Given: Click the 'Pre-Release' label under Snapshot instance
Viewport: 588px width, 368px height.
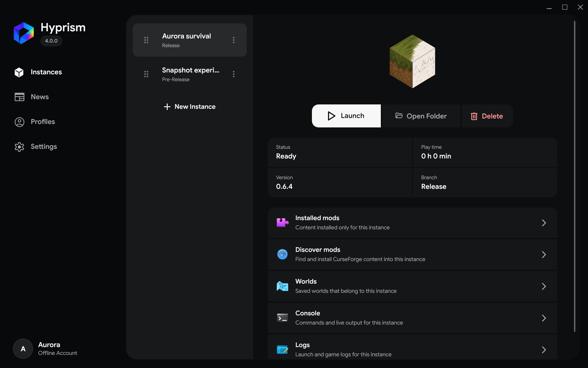Looking at the screenshot, I should [176, 79].
